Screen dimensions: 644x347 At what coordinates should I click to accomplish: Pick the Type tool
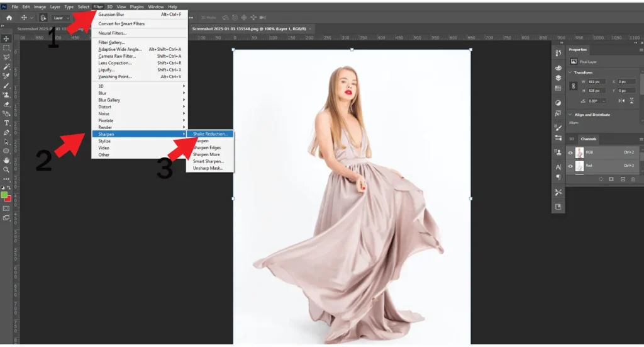pyautogui.click(x=6, y=123)
